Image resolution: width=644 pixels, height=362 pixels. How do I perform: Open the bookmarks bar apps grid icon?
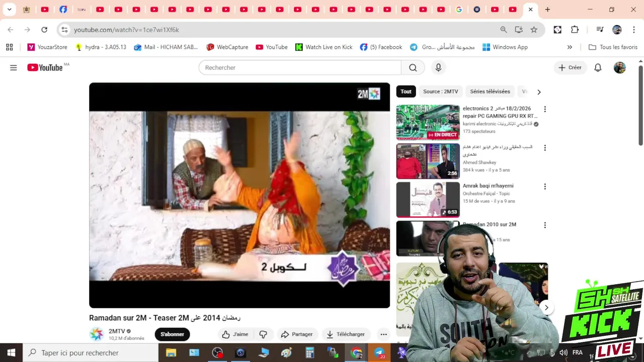pos(9,47)
